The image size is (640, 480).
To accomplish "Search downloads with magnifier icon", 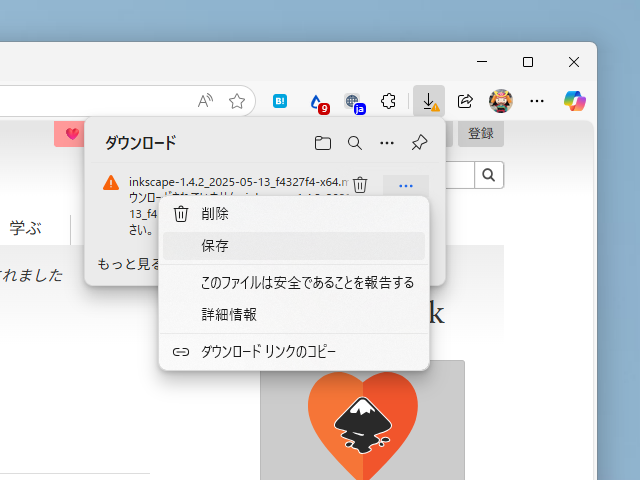I will click(x=355, y=143).
